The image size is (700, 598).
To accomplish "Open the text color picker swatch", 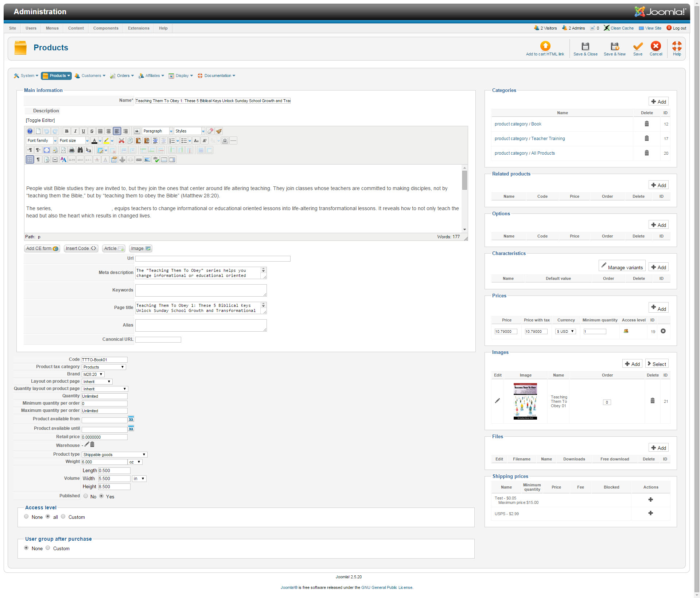I will [x=94, y=141].
